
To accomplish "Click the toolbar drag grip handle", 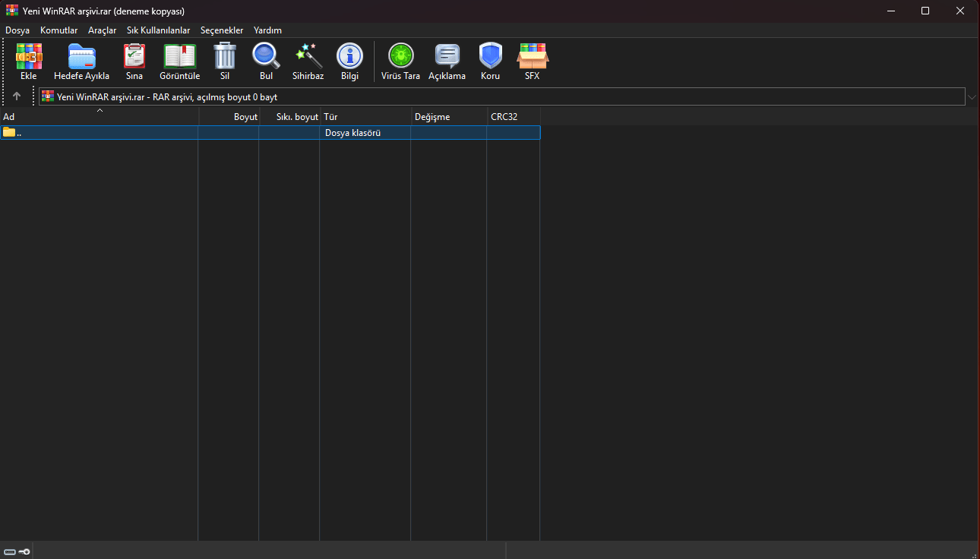I will coord(4,61).
